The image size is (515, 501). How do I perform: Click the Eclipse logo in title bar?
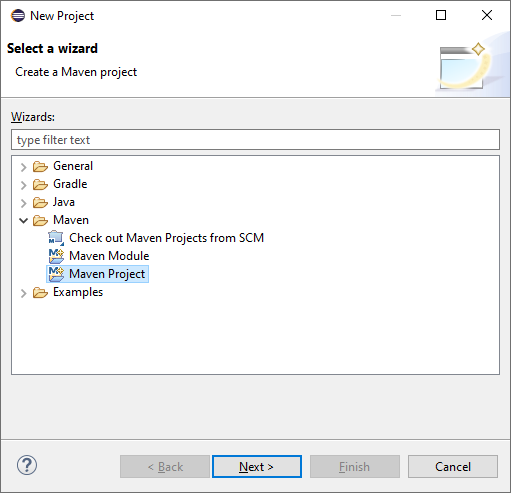(18, 16)
